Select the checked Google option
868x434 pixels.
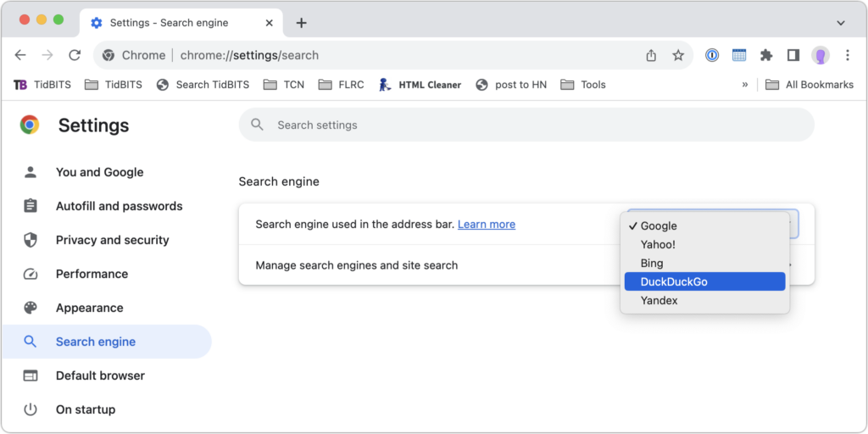[704, 225]
